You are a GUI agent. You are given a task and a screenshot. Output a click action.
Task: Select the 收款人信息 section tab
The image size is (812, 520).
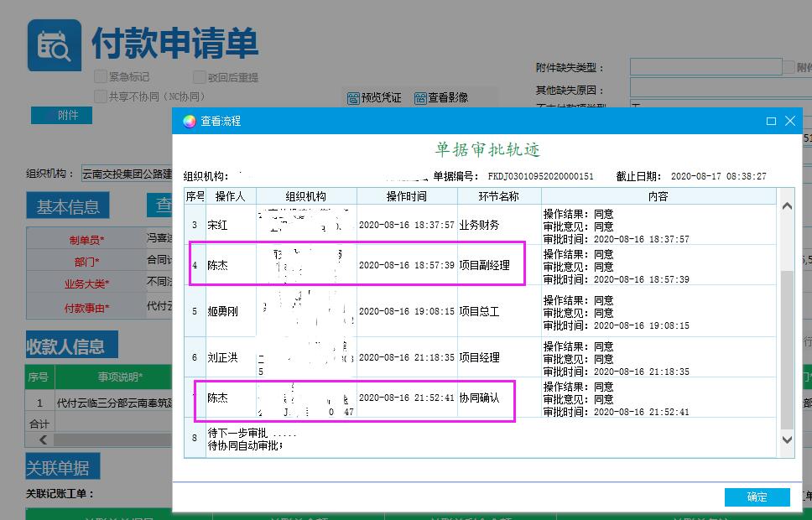coord(71,346)
